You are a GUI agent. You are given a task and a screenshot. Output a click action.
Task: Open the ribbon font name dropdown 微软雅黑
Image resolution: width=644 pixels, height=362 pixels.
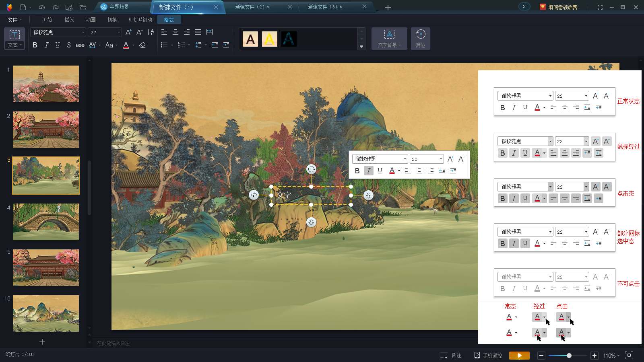(58, 32)
